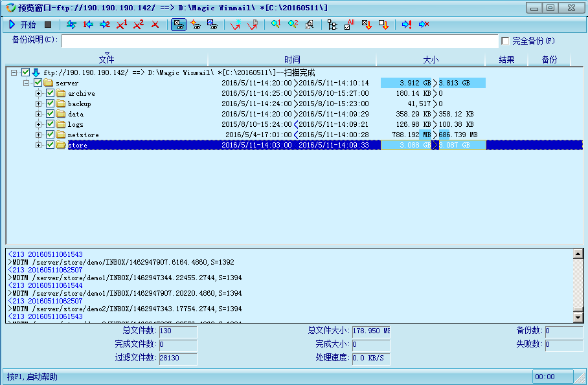Select the eye-with-star view icon
This screenshot has height=385, width=588.
pos(195,25)
